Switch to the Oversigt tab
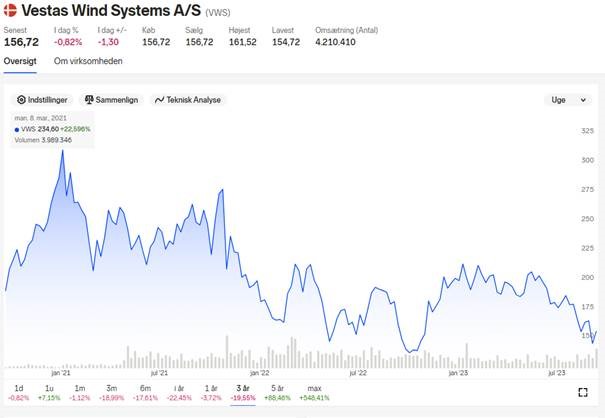This screenshot has height=418, width=605. 20,61
